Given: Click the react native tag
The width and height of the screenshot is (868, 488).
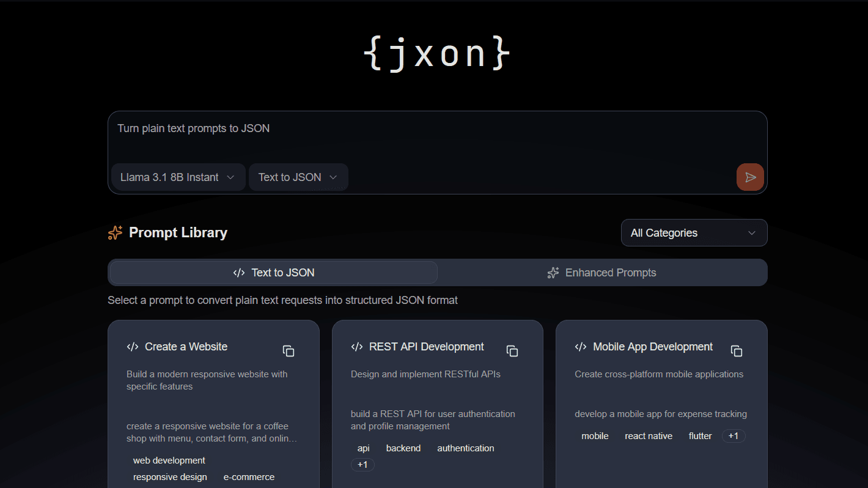Looking at the screenshot, I should pos(649,436).
